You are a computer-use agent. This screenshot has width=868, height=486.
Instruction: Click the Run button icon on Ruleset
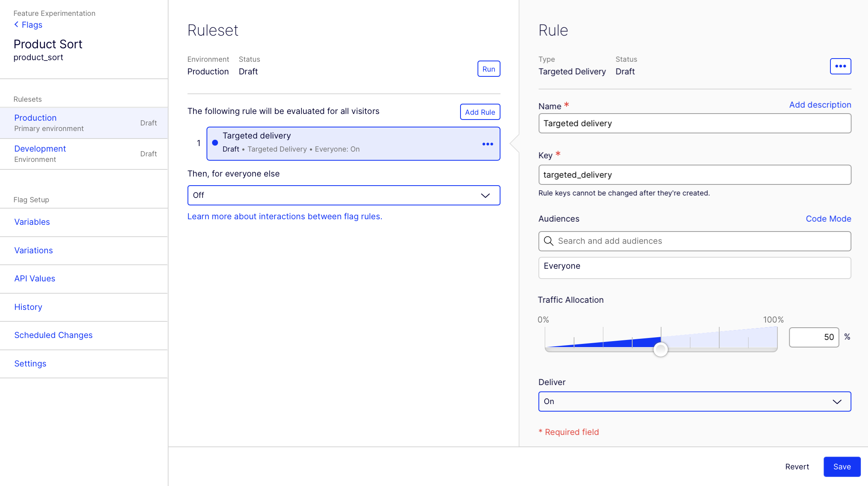489,68
